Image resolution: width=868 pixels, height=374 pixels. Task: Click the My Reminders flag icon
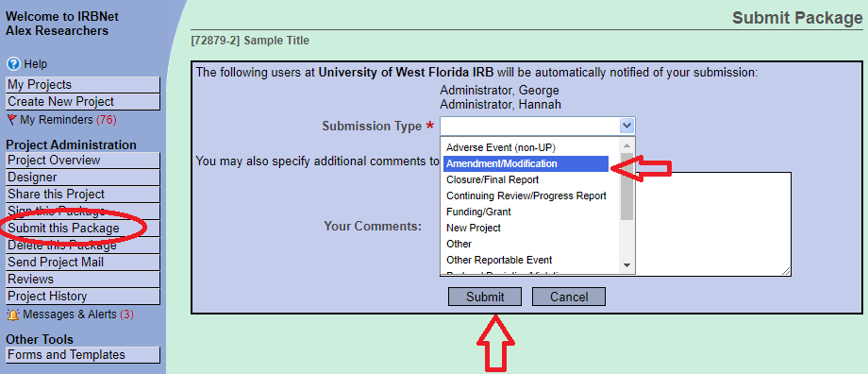coord(11,120)
